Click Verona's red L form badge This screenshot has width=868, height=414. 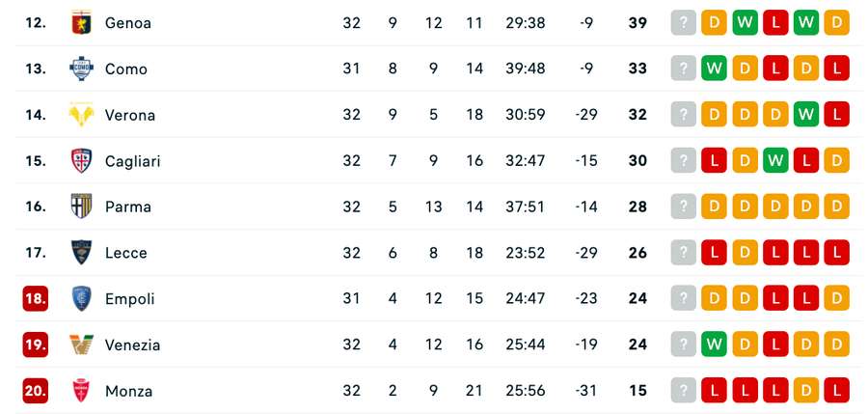tap(837, 115)
